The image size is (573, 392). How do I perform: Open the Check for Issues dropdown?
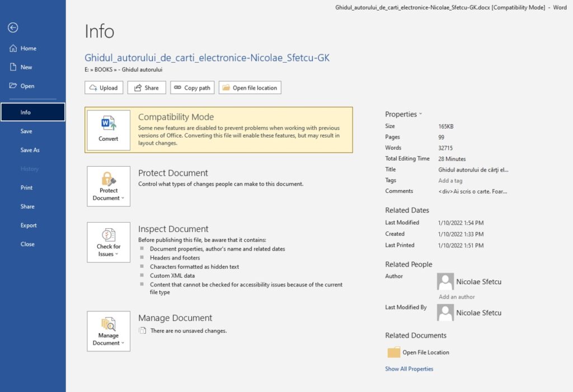[109, 242]
